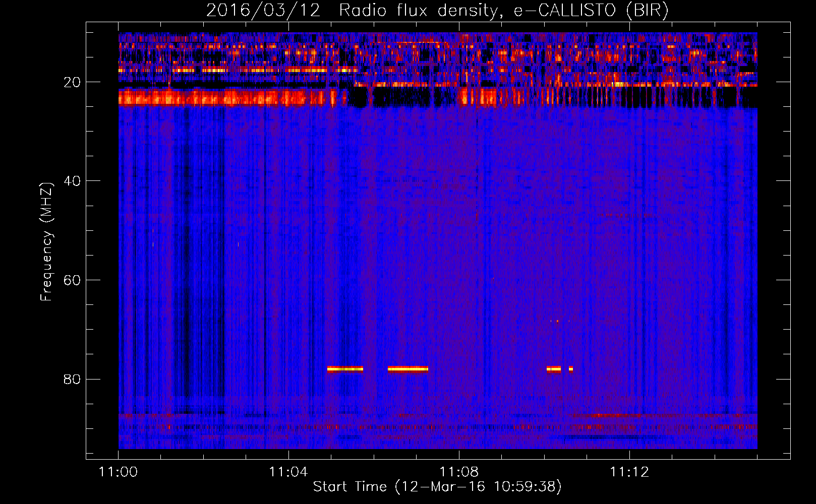Viewport: 816px width, 504px height.
Task: Click the "40" frequency tick label
Action: click(x=72, y=181)
